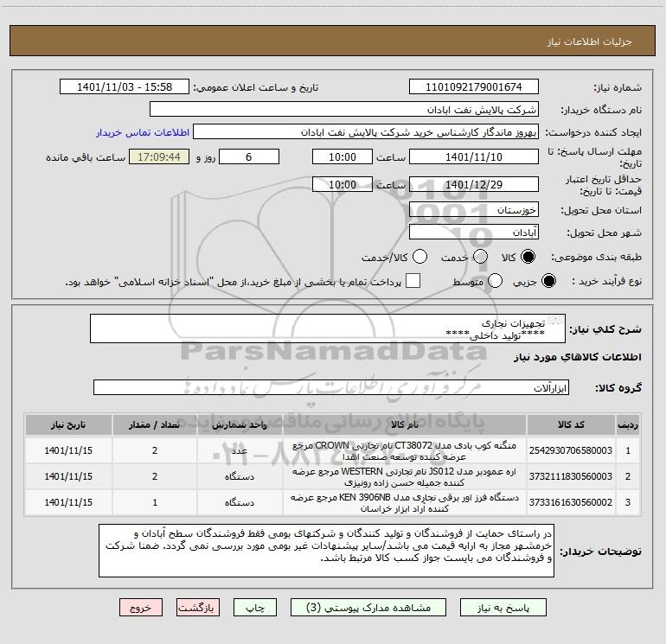The image size is (666, 644).
Task: Click the WESTERN JS012 item name cell
Action: coord(405,476)
